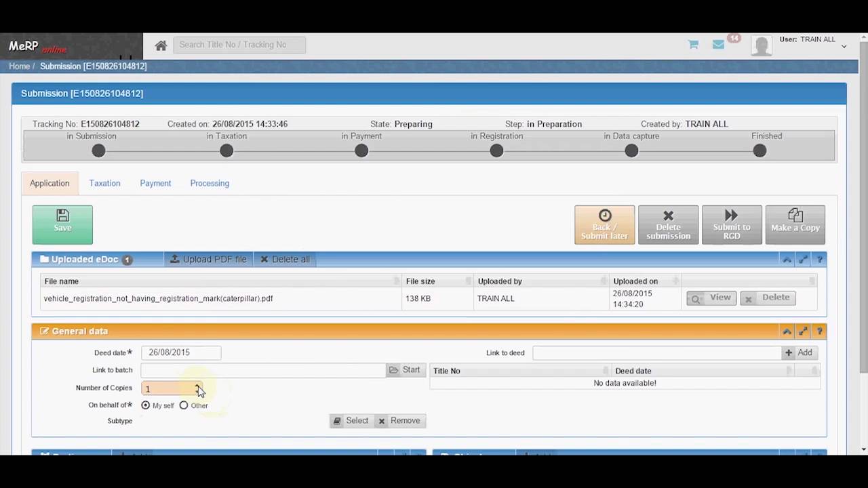Viewport: 868px width, 488px height.
Task: View the uploaded caterpillar PDF file
Action: pyautogui.click(x=711, y=298)
